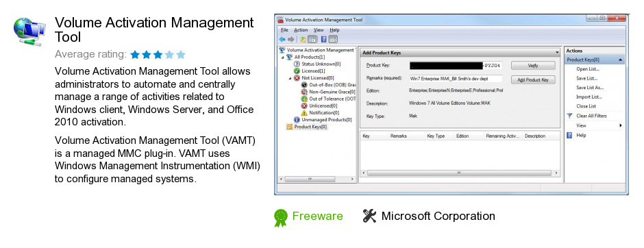Collapse the Not Licensed tree node
Screen dimensions: 644x248
click(290, 78)
